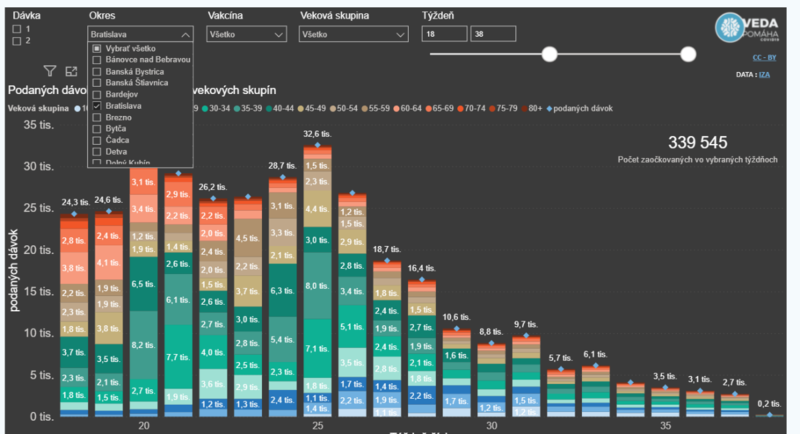Check Bardejov district
The width and height of the screenshot is (800, 434).
pos(97,94)
